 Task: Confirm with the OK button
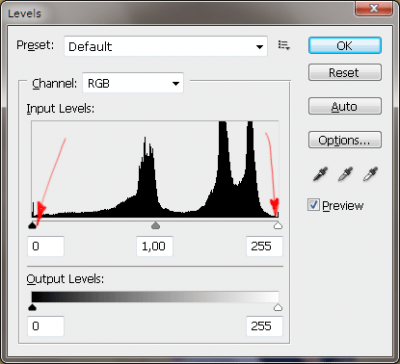click(x=345, y=45)
